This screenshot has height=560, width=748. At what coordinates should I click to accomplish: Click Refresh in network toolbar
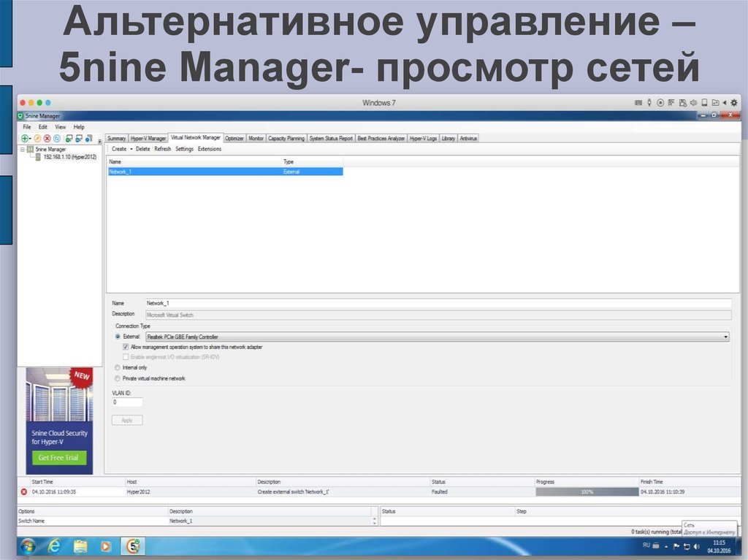(x=163, y=149)
